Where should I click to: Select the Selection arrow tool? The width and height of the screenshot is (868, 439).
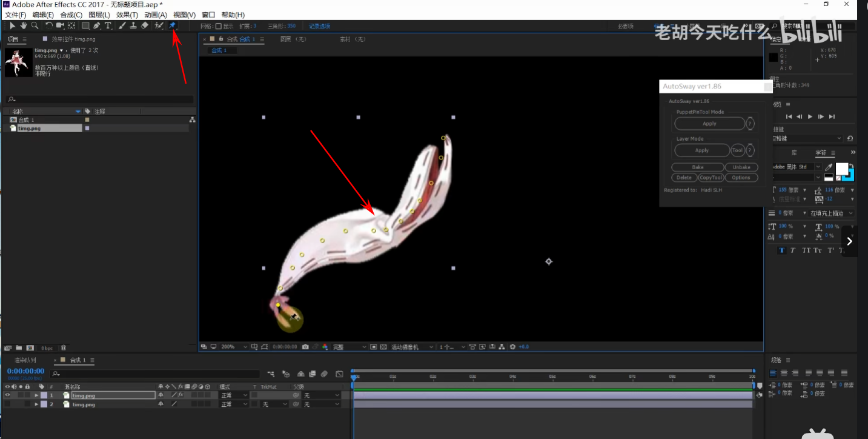[12, 25]
